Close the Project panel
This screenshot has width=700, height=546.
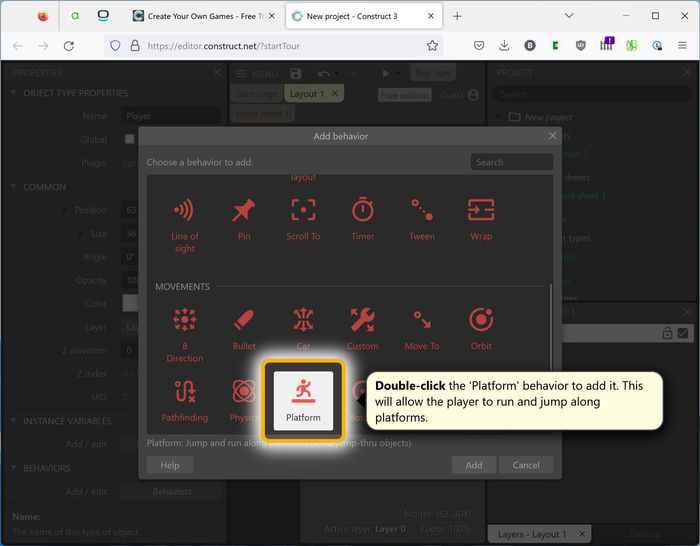(x=687, y=72)
